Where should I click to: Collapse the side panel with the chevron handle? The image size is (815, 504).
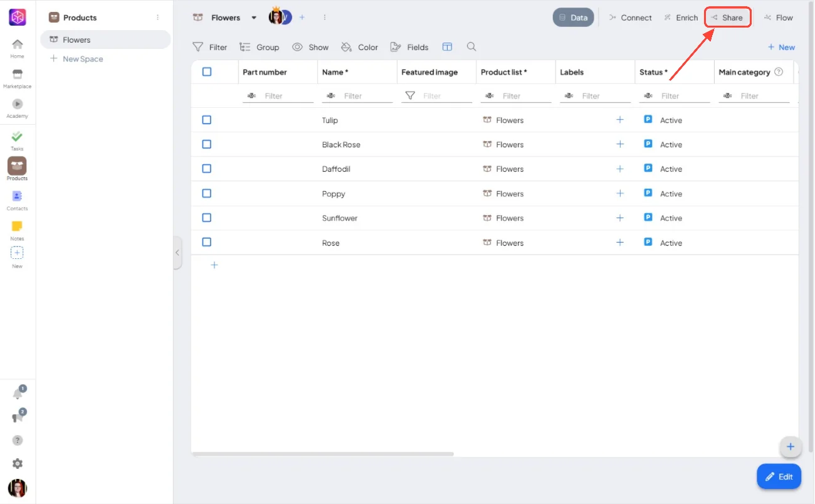177,253
